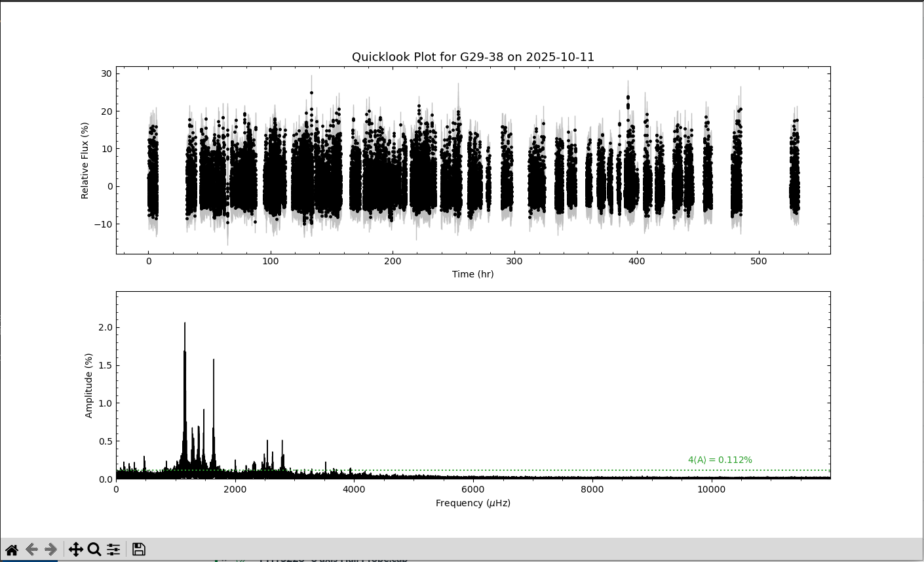Activate the Pan axes tool
This screenshot has height=562, width=924.
pyautogui.click(x=75, y=550)
